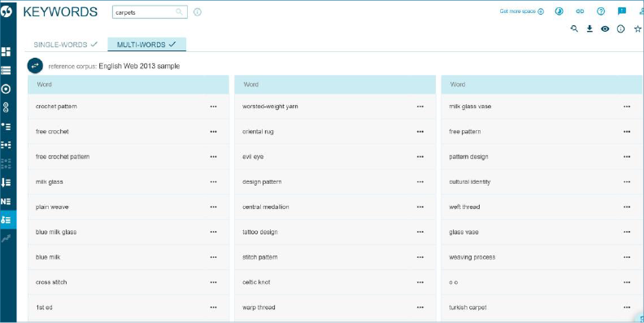Click the carpets search input field

click(150, 12)
